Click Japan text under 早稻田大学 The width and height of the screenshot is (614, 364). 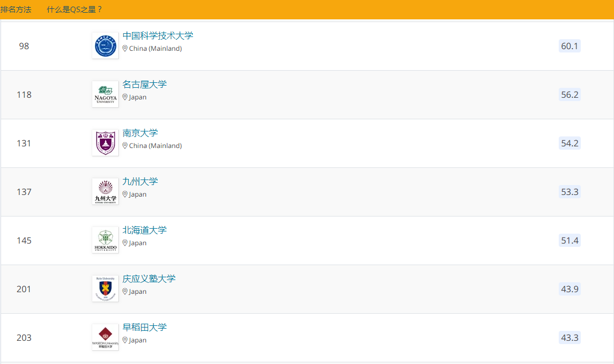click(x=138, y=340)
